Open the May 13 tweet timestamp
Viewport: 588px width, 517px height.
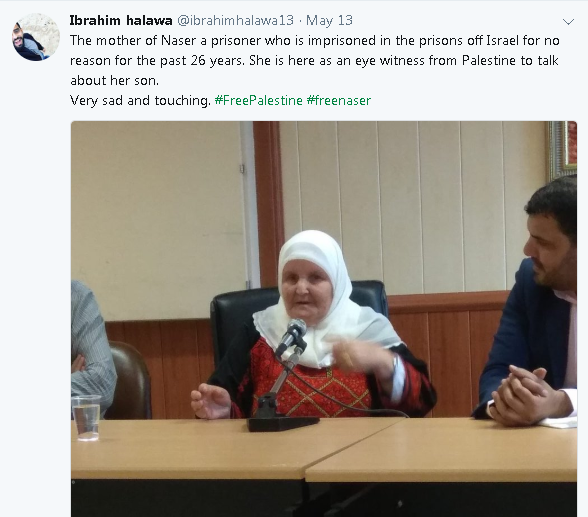pos(329,20)
